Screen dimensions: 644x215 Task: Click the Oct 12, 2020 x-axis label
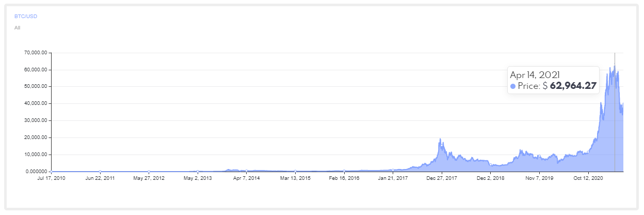point(588,178)
